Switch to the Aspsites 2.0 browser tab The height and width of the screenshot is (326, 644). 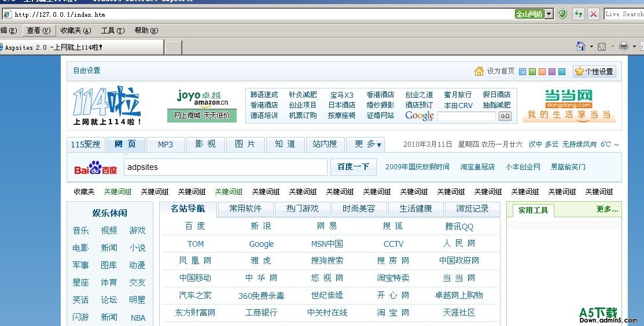82,47
